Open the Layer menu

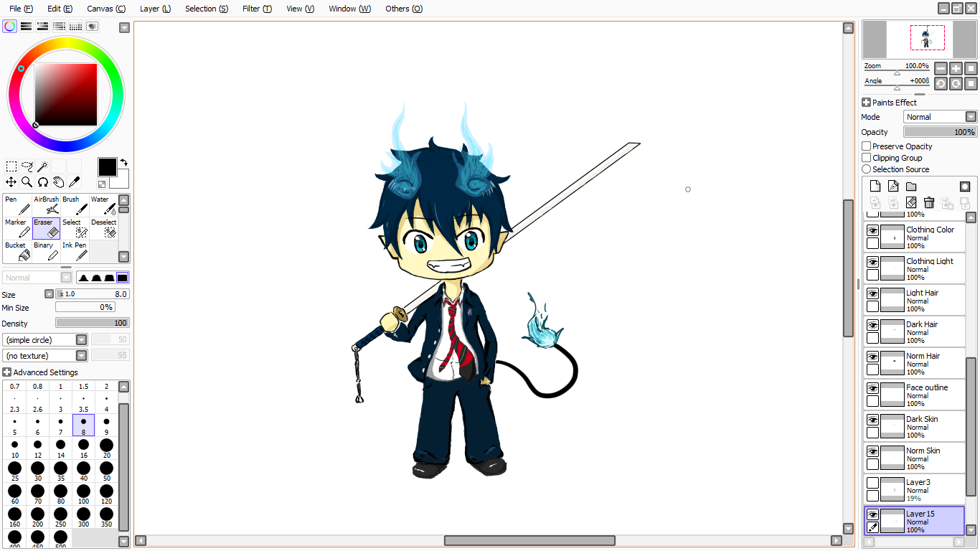(155, 9)
